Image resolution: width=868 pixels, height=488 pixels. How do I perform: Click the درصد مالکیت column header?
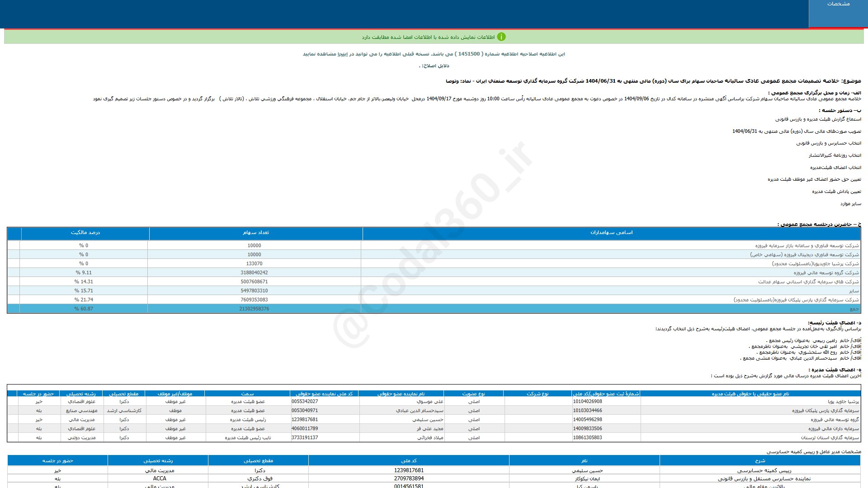pyautogui.click(x=85, y=233)
